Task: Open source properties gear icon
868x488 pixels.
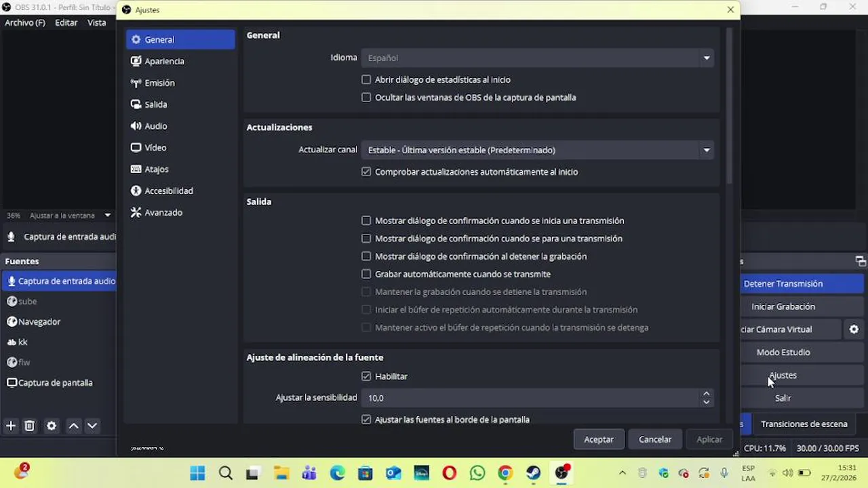Action: coord(52,426)
